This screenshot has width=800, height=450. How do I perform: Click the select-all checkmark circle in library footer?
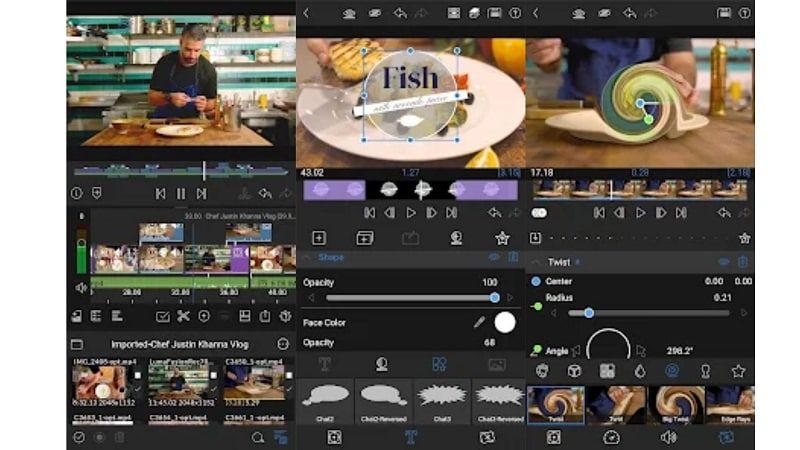(79, 437)
